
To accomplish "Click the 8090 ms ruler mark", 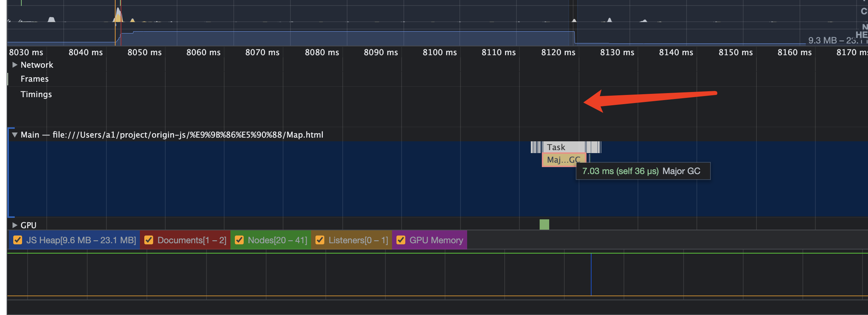I will click(x=381, y=52).
